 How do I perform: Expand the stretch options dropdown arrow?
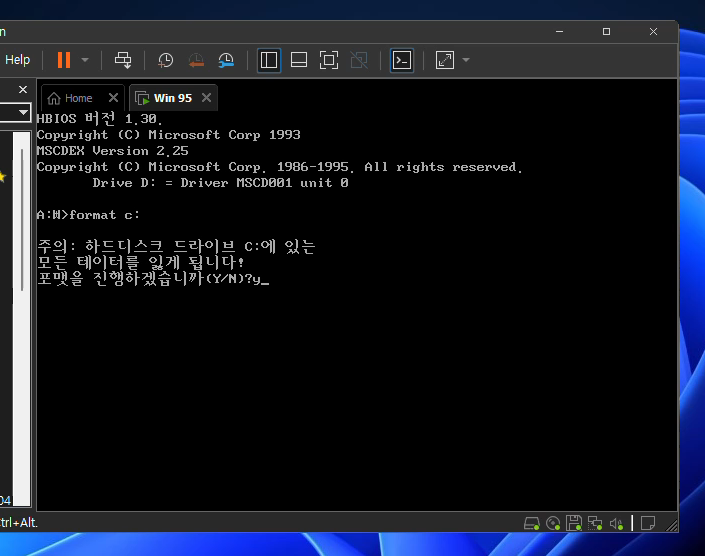pyautogui.click(x=466, y=60)
